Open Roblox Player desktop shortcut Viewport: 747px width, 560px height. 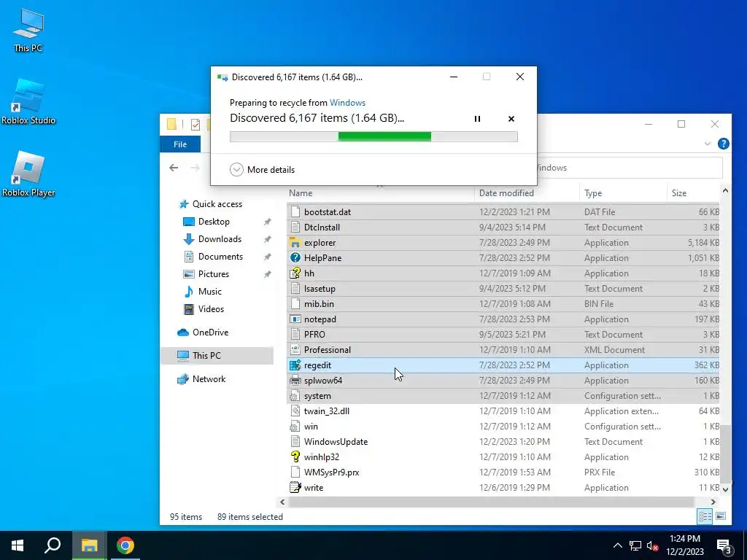pos(28,174)
